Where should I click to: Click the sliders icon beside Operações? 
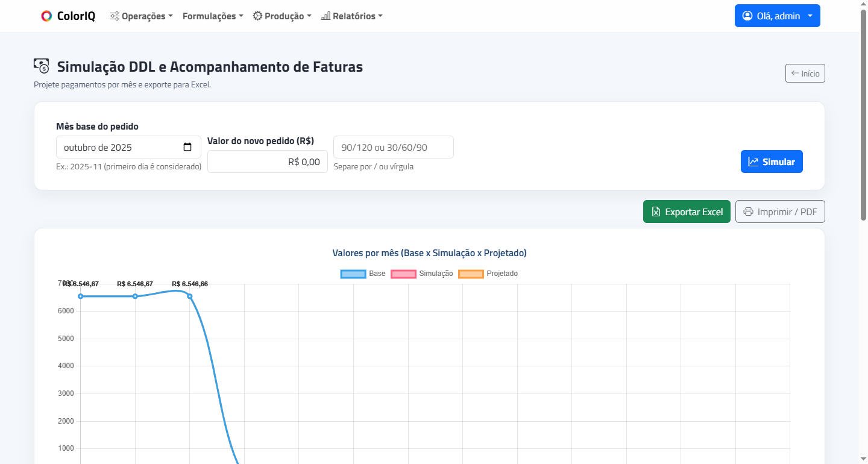[x=115, y=16]
